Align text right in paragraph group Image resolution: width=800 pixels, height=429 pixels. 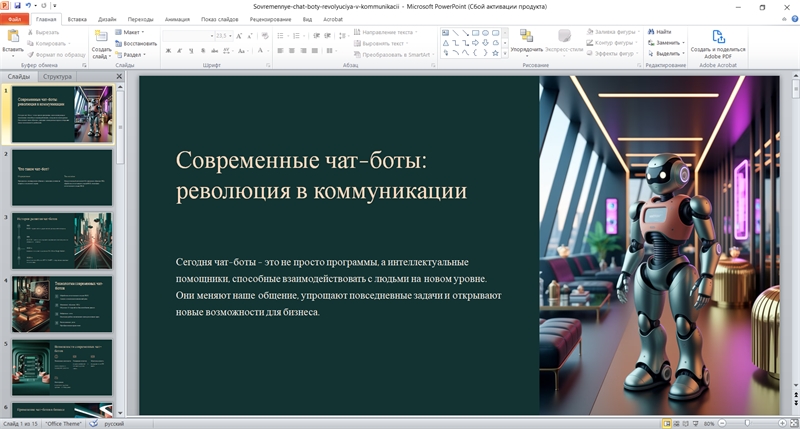click(x=303, y=51)
